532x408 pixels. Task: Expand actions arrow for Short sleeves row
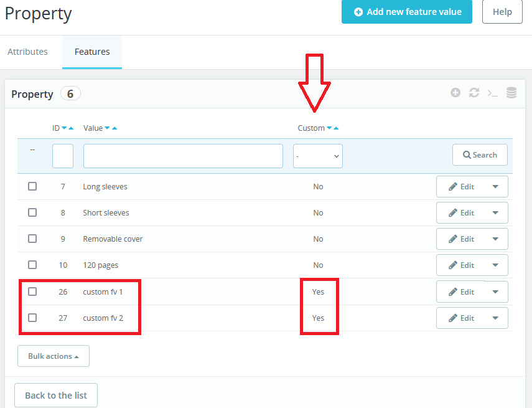point(495,212)
